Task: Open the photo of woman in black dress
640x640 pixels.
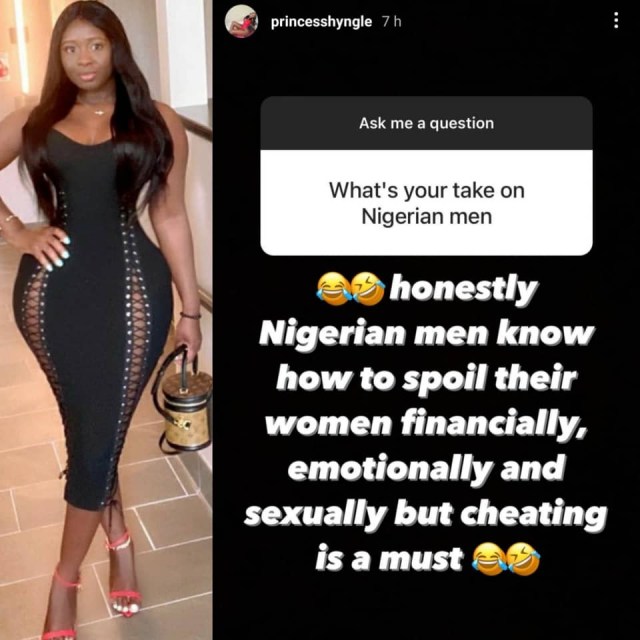Action: tap(106, 320)
